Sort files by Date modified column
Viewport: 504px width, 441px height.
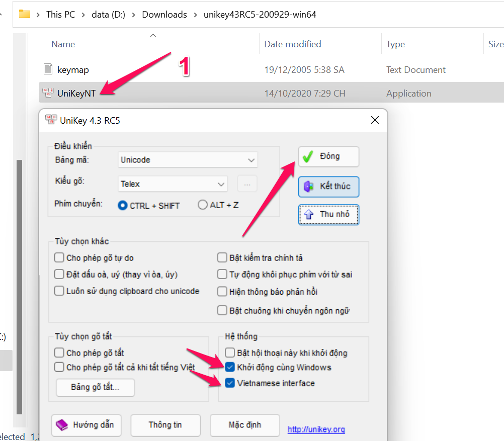[293, 44]
